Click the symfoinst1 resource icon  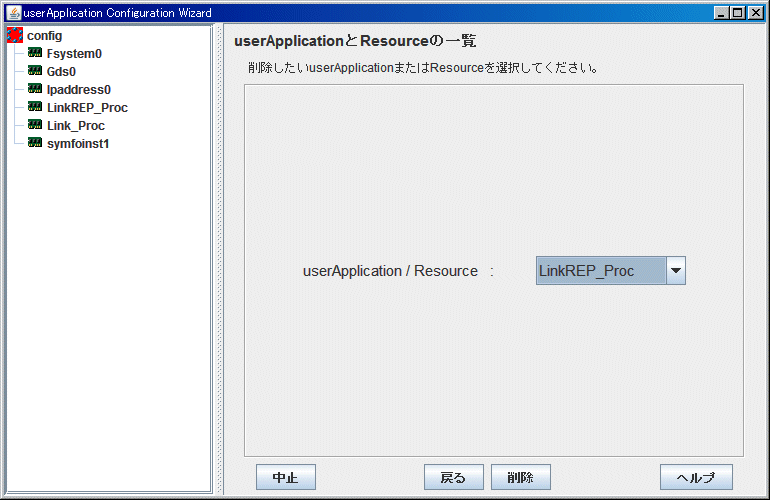tap(35, 143)
